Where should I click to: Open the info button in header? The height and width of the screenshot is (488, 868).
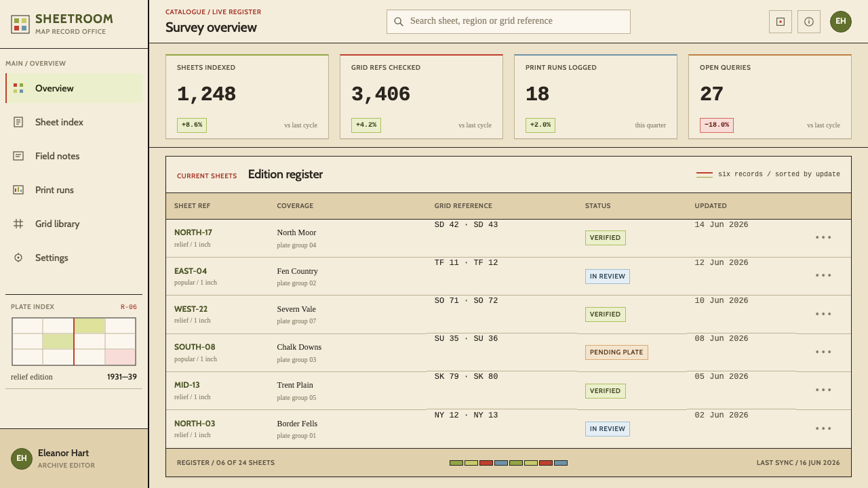pos(809,22)
